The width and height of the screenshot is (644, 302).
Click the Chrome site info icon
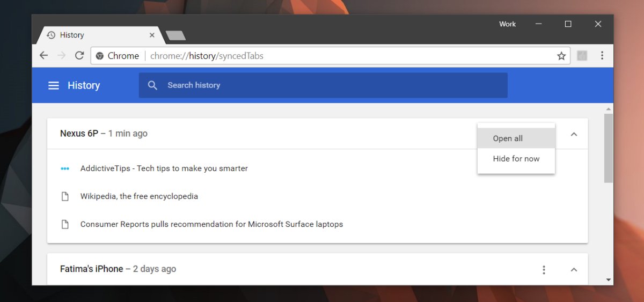point(99,56)
